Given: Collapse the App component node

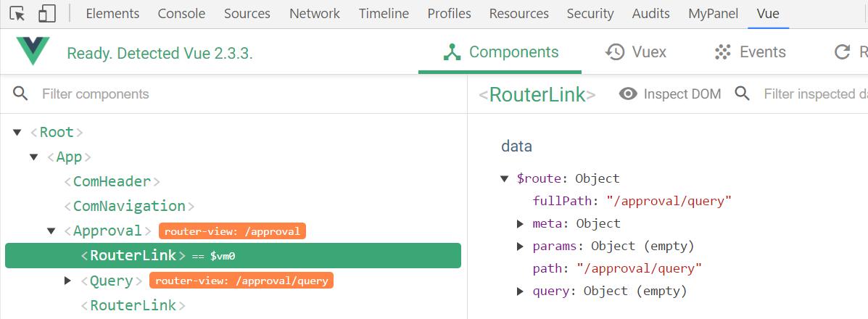Looking at the screenshot, I should point(33,157).
